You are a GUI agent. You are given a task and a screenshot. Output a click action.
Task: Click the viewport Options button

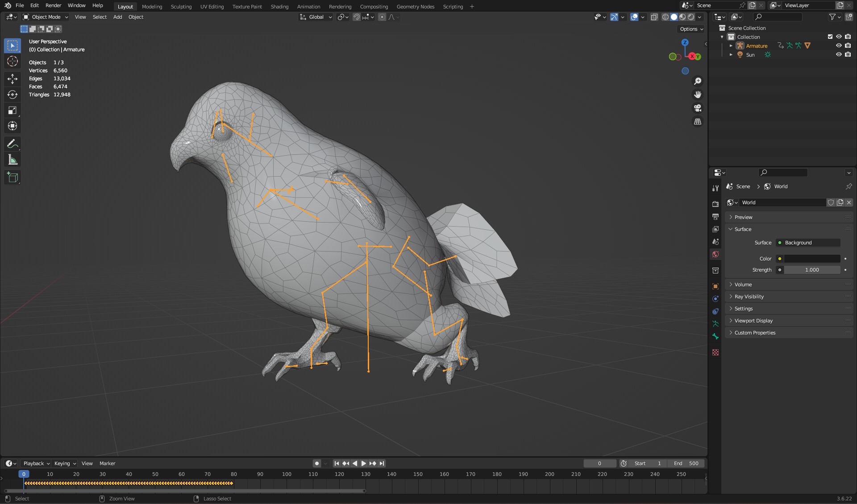coord(691,29)
